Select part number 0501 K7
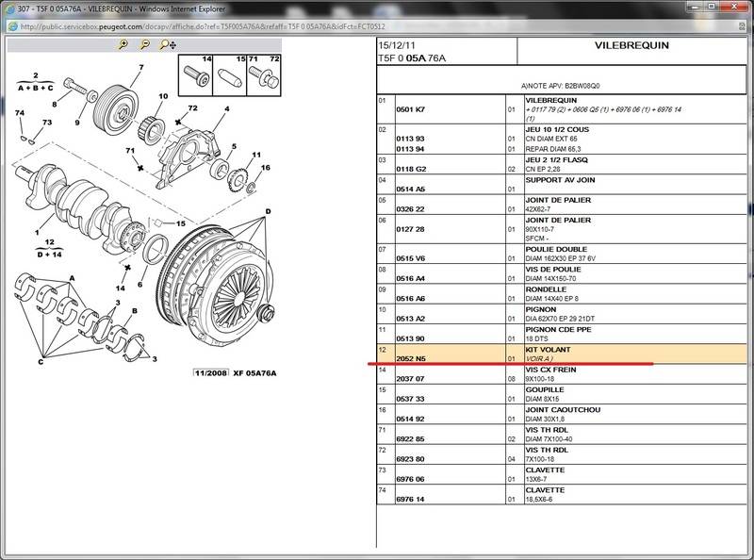The width and height of the screenshot is (754, 560). (x=412, y=109)
